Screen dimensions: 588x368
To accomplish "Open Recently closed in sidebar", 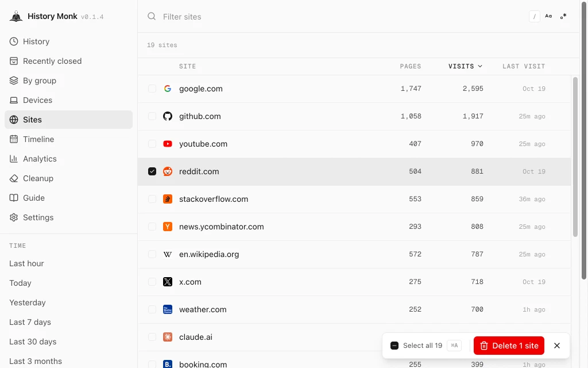I will pos(69,61).
